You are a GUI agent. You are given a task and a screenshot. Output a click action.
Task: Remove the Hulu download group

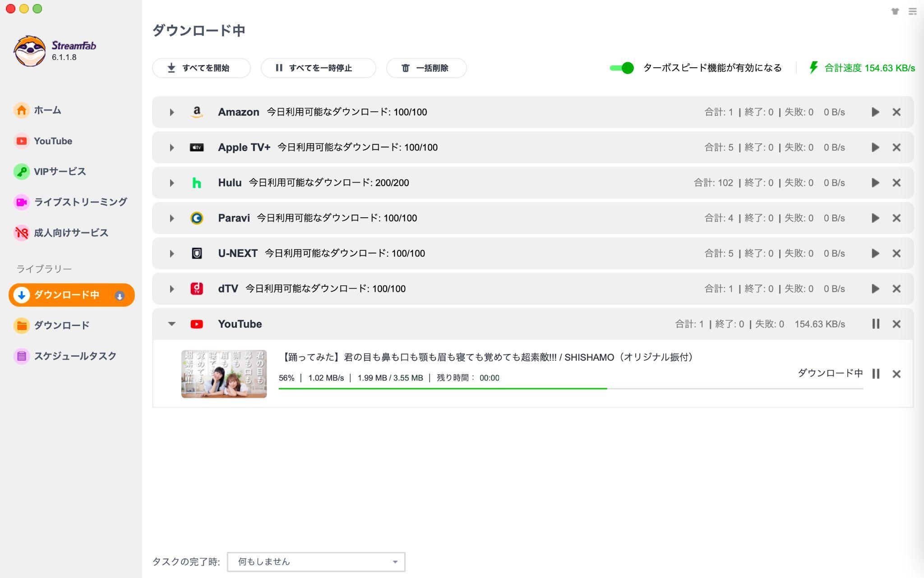pyautogui.click(x=896, y=183)
